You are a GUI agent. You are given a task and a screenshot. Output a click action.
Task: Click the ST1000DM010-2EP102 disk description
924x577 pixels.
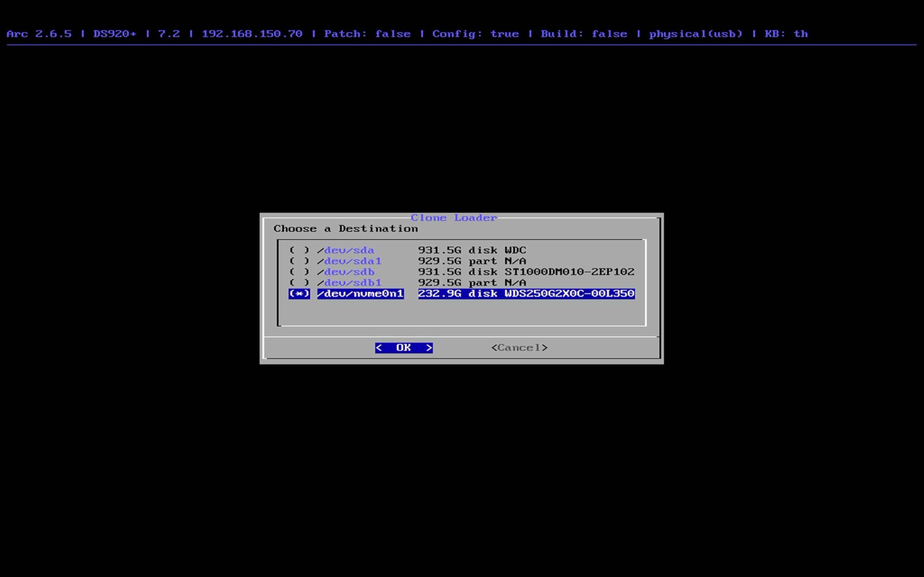pyautogui.click(x=569, y=272)
